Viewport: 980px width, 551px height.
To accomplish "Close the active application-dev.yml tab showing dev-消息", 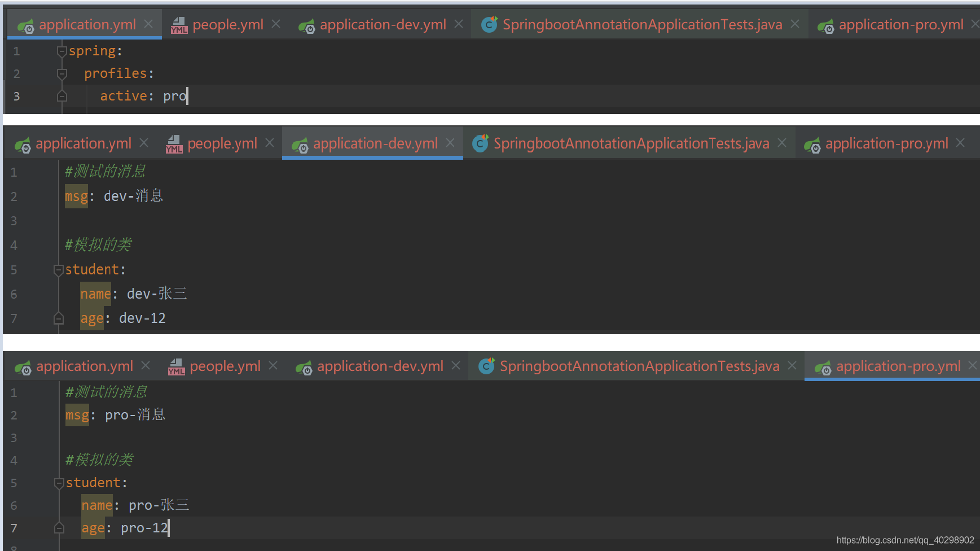I will (x=450, y=143).
